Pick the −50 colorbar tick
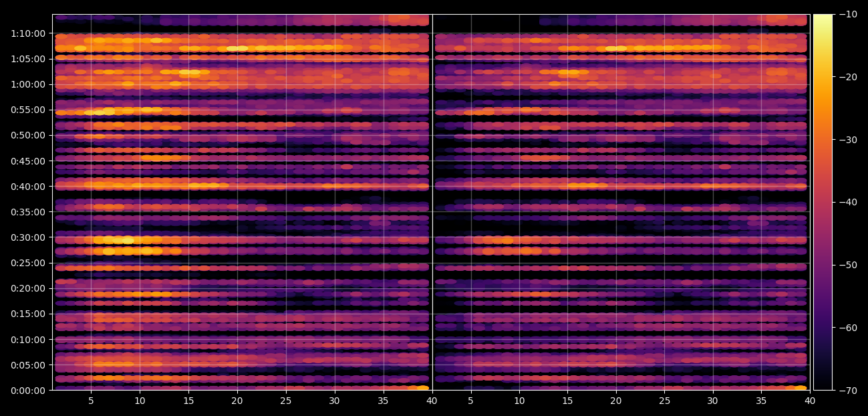 [x=849, y=265]
